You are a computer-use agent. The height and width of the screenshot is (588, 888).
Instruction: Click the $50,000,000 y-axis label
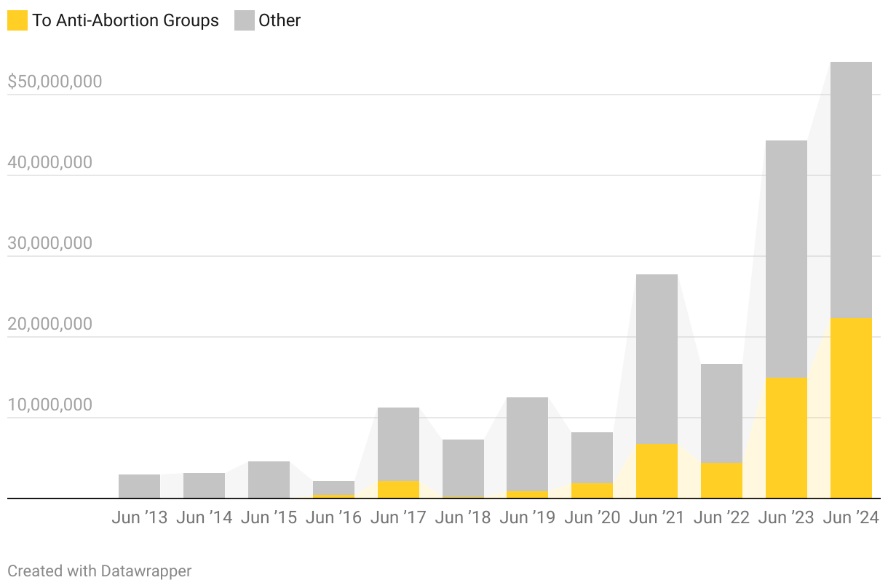(55, 82)
